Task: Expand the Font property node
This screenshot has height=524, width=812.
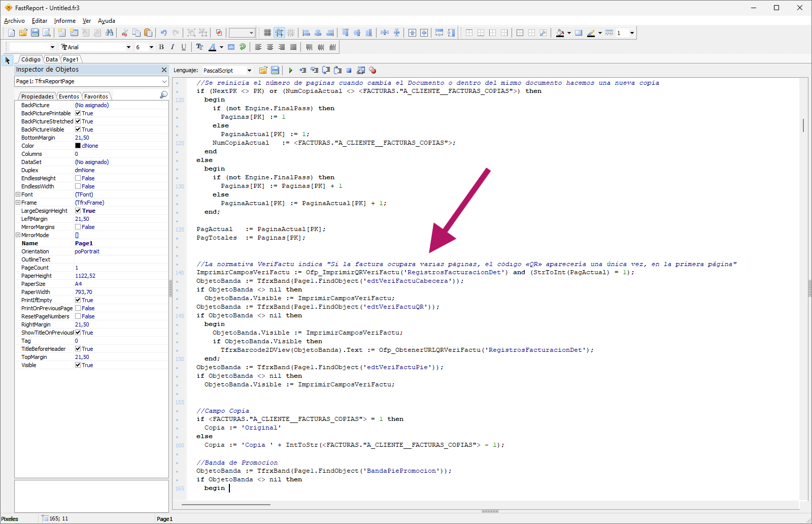Action: click(18, 194)
